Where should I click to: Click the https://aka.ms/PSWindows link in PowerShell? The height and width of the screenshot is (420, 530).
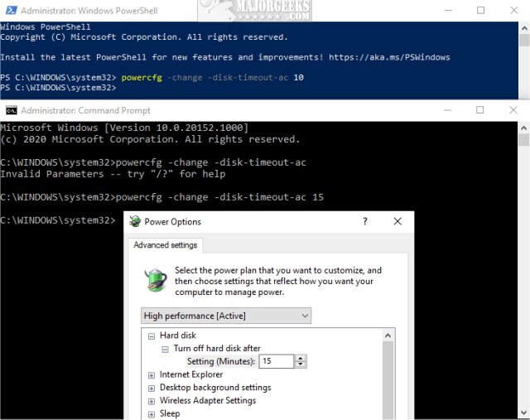[x=389, y=57]
